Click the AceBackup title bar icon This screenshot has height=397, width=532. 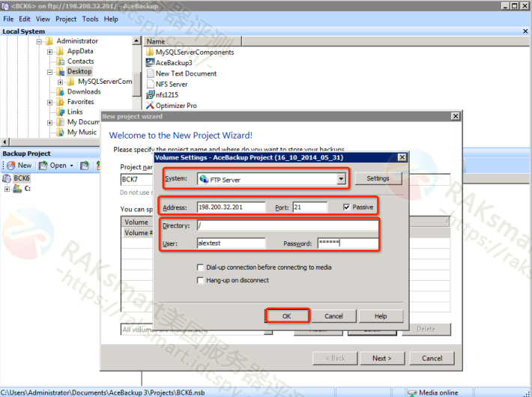(5, 6)
